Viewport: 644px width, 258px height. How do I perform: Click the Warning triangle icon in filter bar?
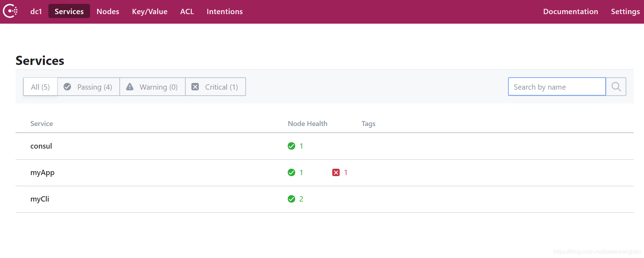(x=130, y=87)
